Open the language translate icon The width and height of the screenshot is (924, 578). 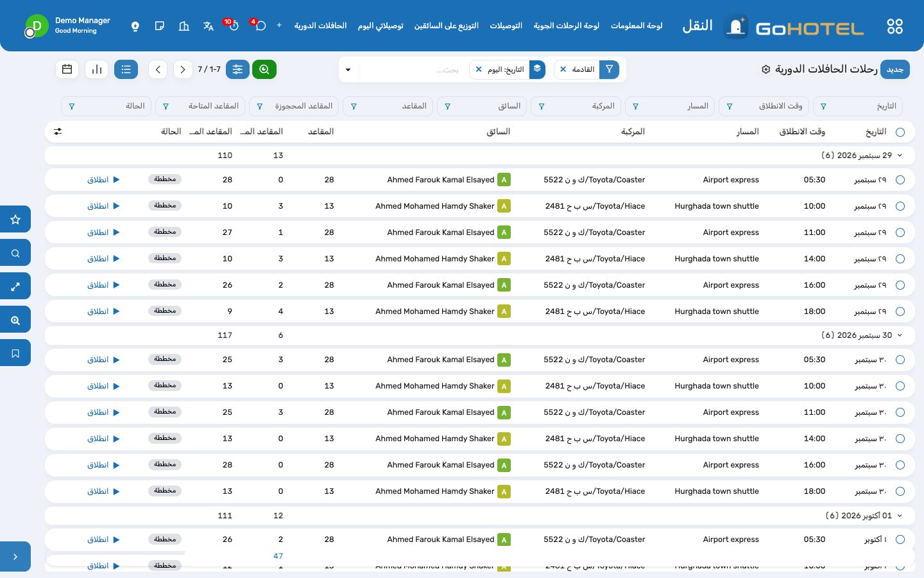coord(209,26)
